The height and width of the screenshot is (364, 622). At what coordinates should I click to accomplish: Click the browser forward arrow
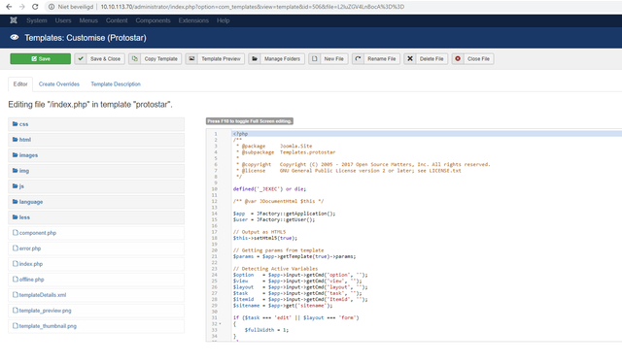[x=21, y=7]
